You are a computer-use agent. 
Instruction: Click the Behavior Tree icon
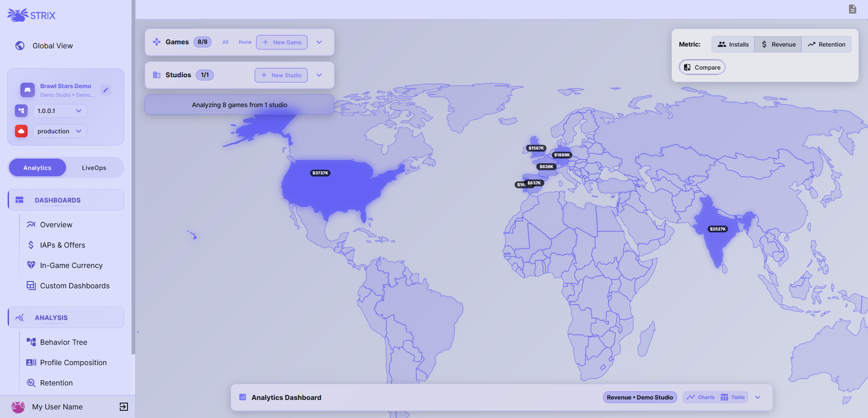coord(31,342)
